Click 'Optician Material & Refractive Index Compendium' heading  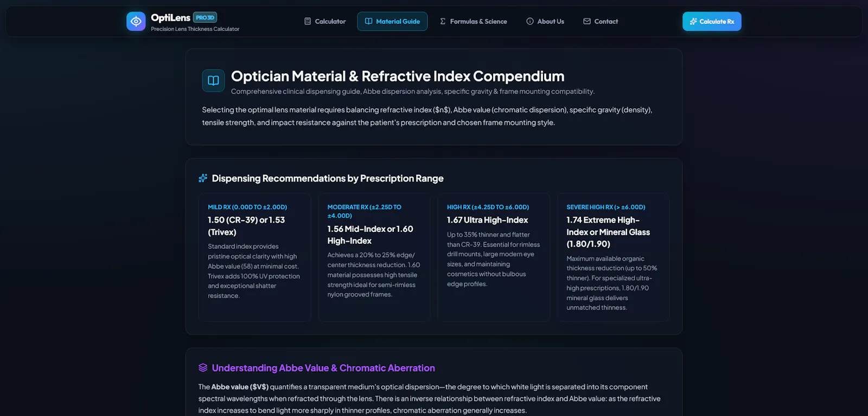(x=398, y=76)
